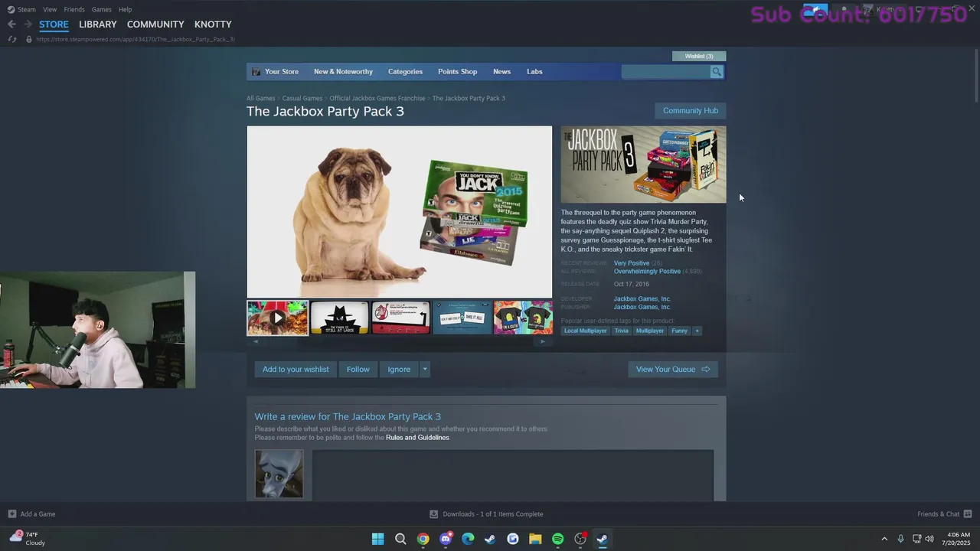
Task: Select the Funny tag
Action: [x=679, y=331]
